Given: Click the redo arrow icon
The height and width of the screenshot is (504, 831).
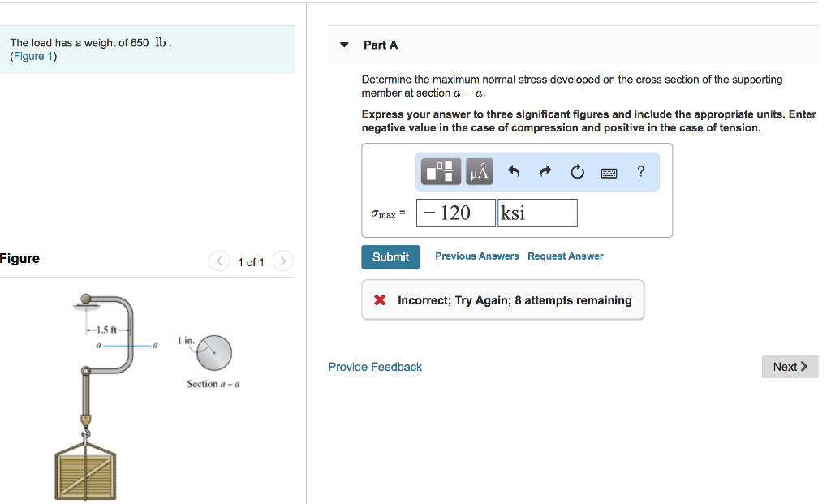Looking at the screenshot, I should [545, 171].
